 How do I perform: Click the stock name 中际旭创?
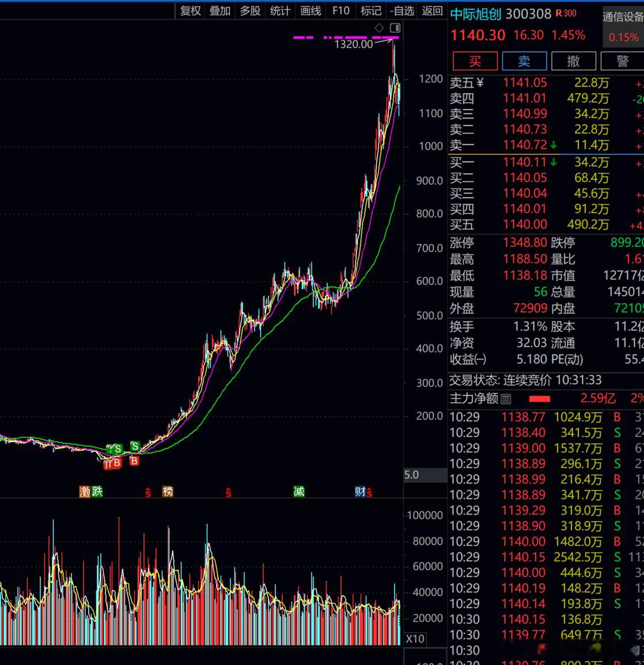click(x=476, y=14)
